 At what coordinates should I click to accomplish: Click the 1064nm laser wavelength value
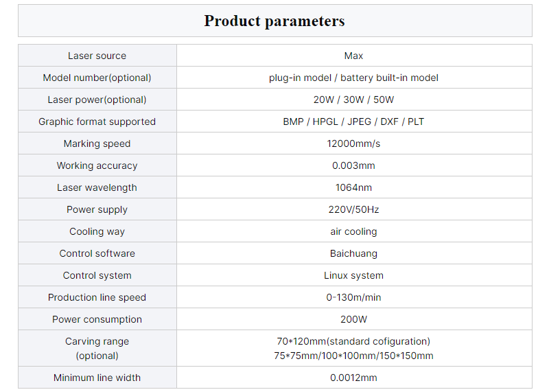353,188
